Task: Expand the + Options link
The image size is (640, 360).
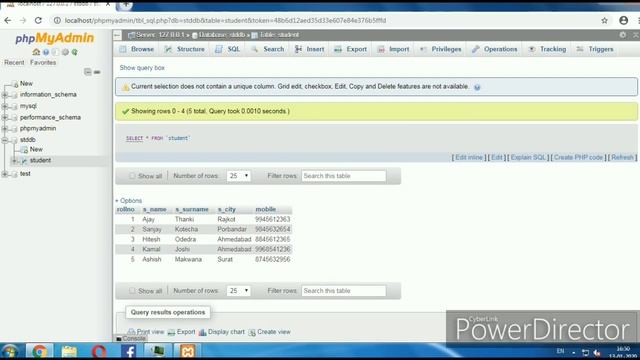Action: click(x=129, y=201)
